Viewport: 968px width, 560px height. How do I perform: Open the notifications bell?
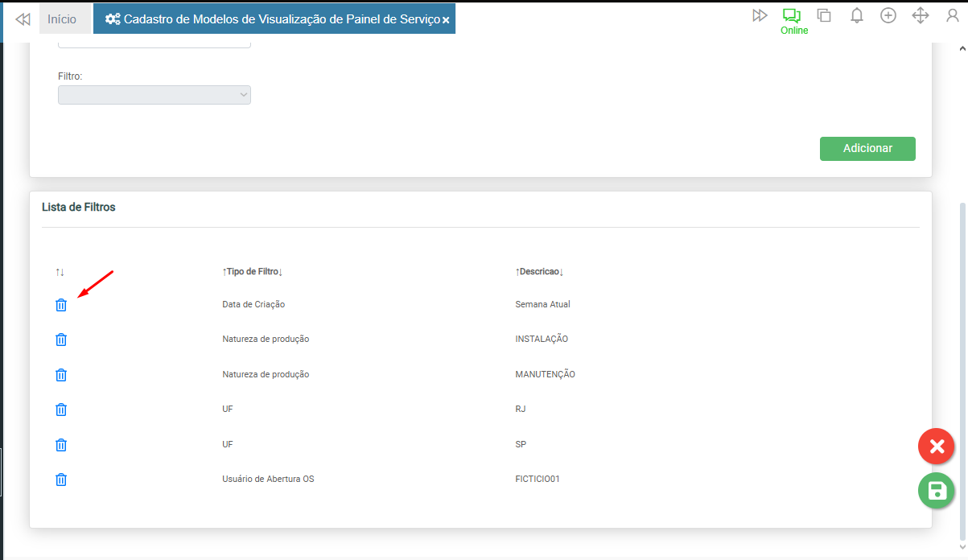point(857,16)
